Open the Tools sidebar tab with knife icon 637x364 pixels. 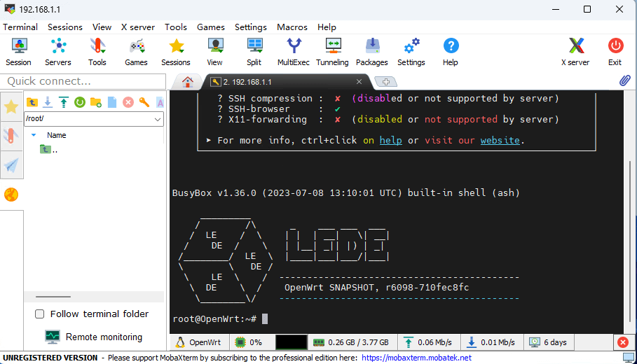pos(11,136)
